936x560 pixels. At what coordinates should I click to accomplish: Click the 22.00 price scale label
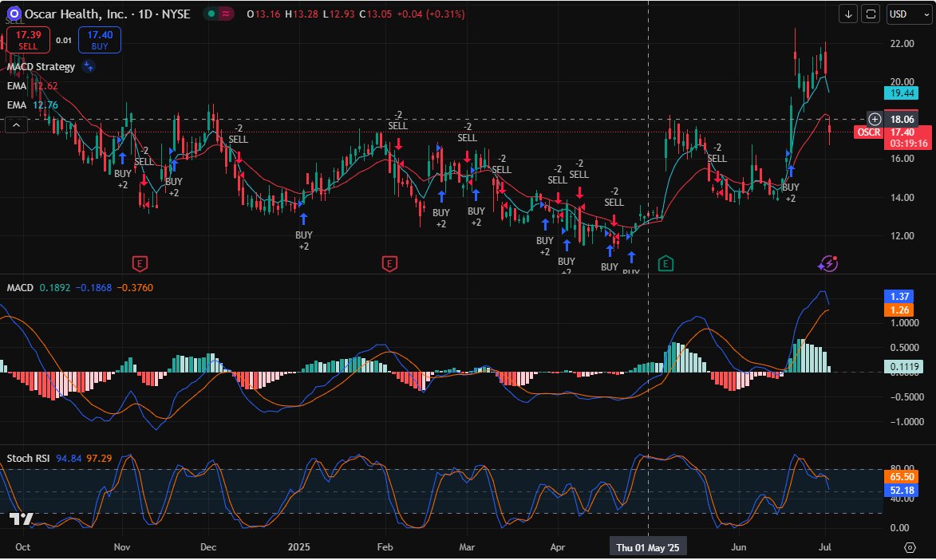[x=902, y=44]
